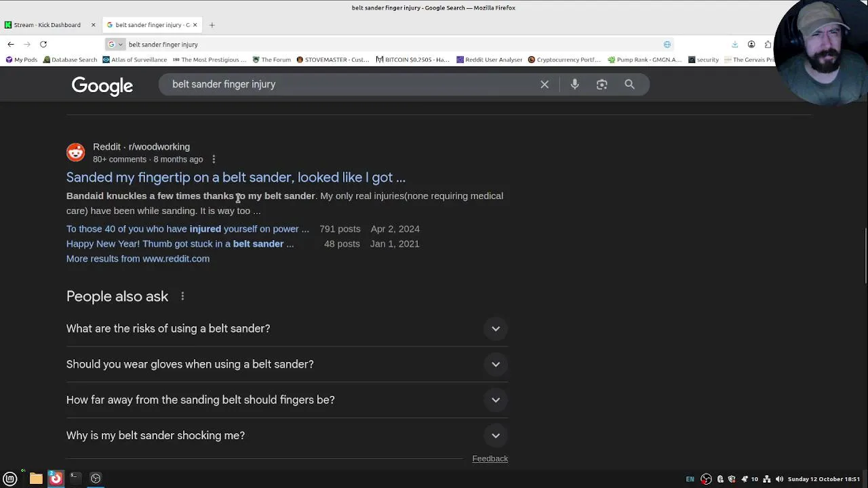Click 'More results from www.reddit.com'
Screen dimensions: 868x488
(x=138, y=259)
